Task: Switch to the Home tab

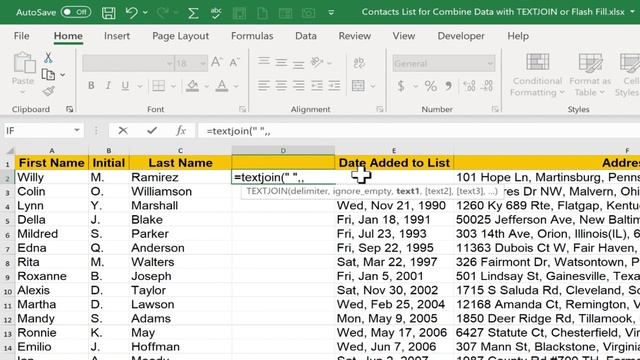Action: tap(68, 36)
